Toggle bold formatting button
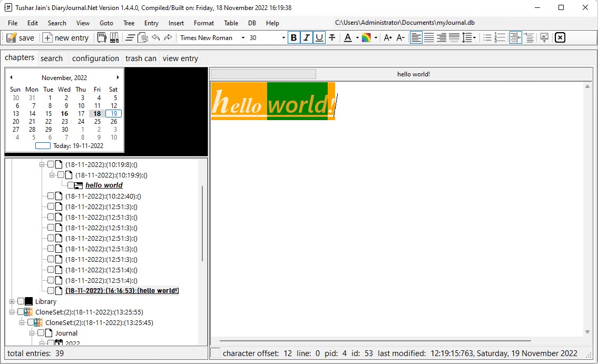This screenshot has width=598, height=364. click(x=293, y=38)
